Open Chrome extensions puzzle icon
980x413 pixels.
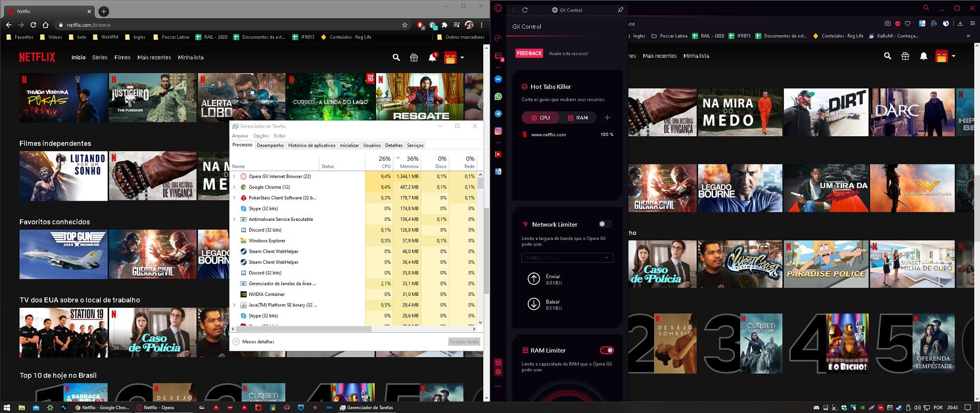point(445,25)
